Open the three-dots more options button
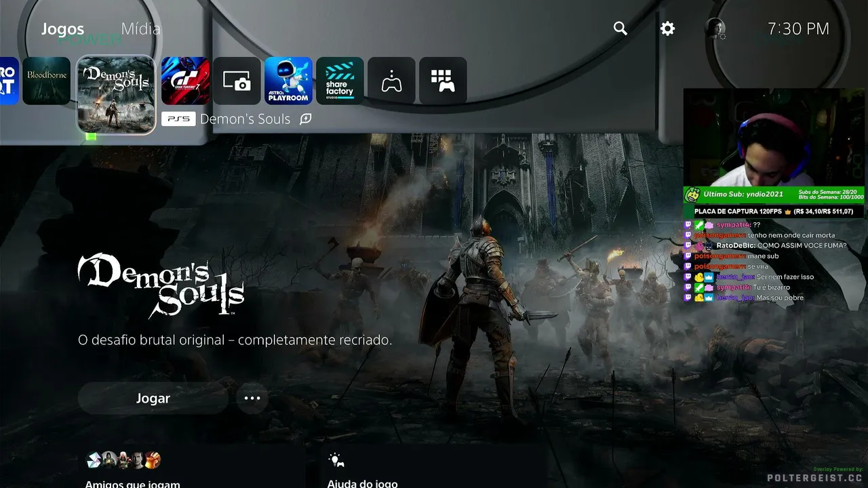The height and width of the screenshot is (488, 868). pos(252,399)
